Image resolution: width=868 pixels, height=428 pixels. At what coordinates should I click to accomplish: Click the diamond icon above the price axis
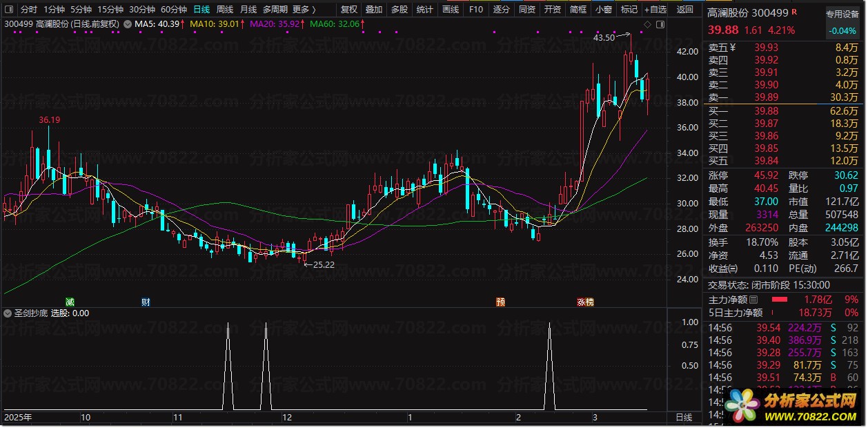click(x=647, y=24)
